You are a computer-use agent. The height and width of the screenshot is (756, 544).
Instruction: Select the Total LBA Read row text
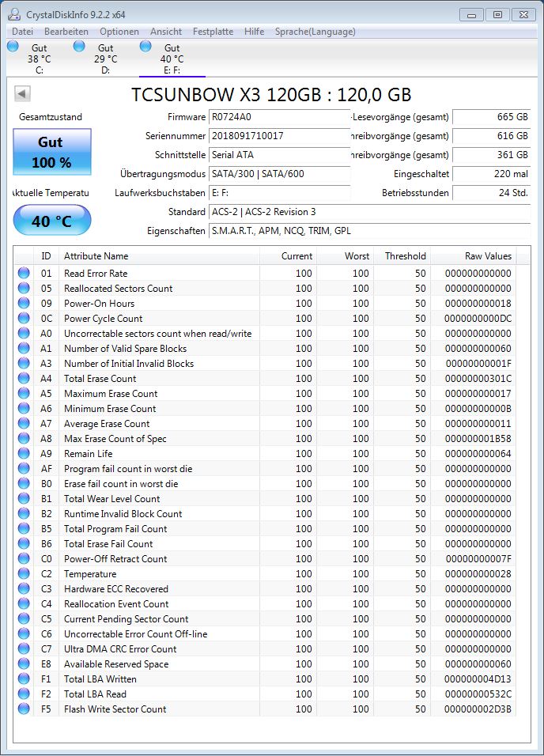[95, 694]
